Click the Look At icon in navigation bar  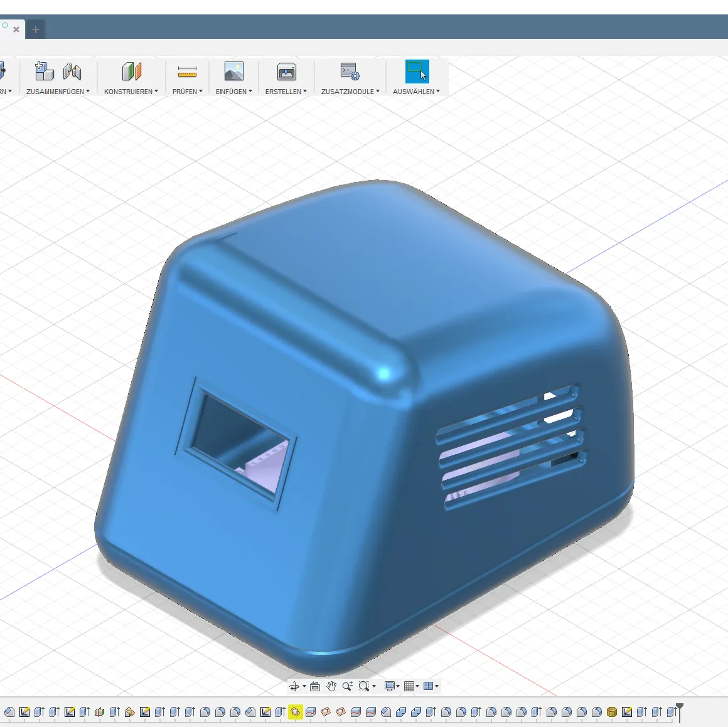(x=315, y=686)
